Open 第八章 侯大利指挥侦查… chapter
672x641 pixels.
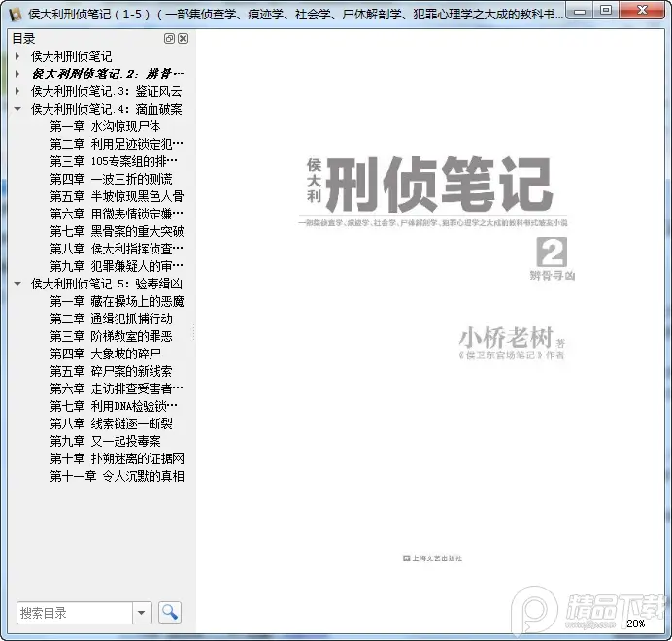point(117,249)
